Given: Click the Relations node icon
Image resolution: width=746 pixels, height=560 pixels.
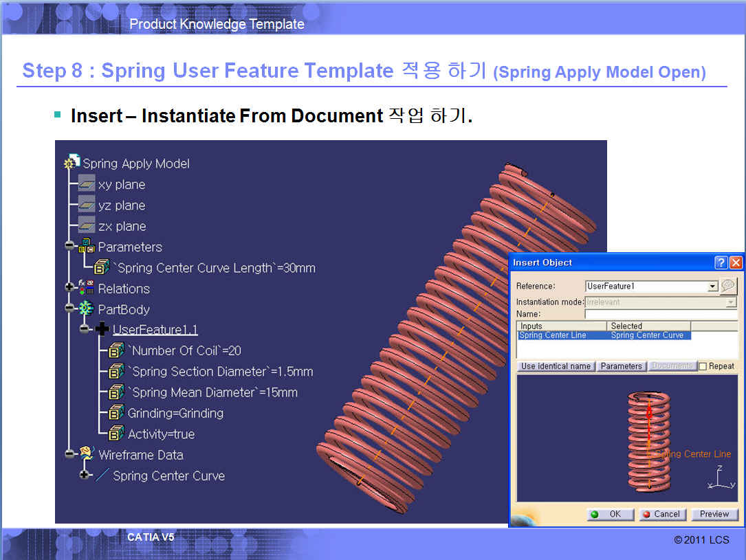Looking at the screenshot, I should (x=87, y=289).
